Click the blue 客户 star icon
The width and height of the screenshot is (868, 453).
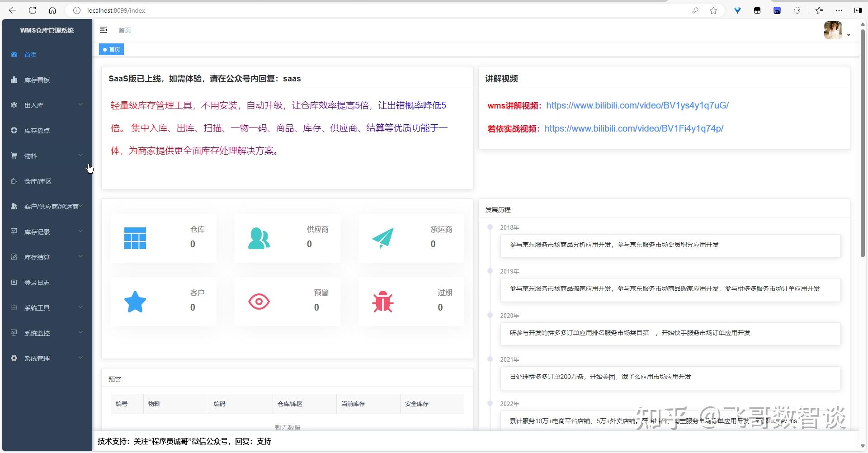(x=135, y=302)
